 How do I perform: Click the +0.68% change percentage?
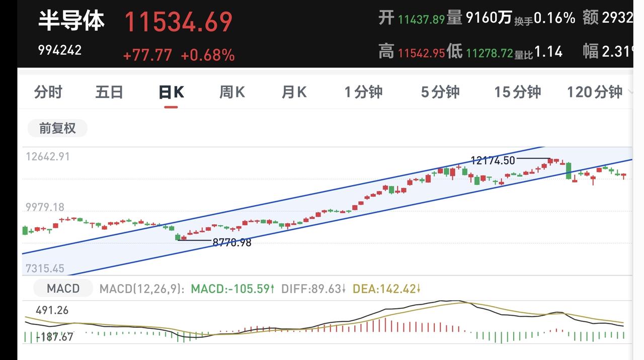click(x=208, y=55)
